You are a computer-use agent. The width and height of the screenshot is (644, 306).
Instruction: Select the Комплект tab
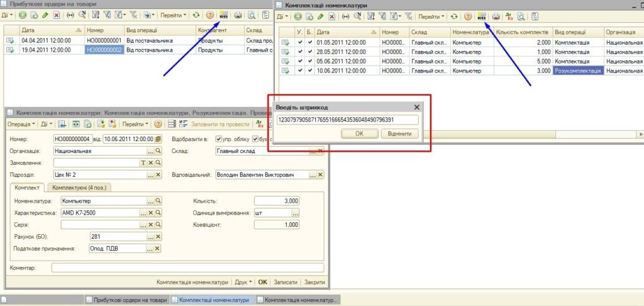28,188
